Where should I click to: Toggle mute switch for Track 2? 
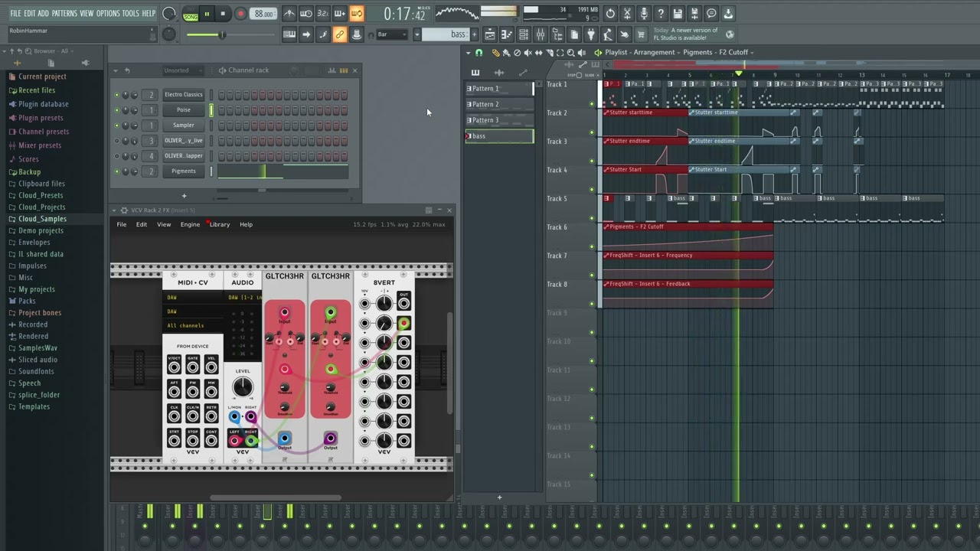coord(592,132)
